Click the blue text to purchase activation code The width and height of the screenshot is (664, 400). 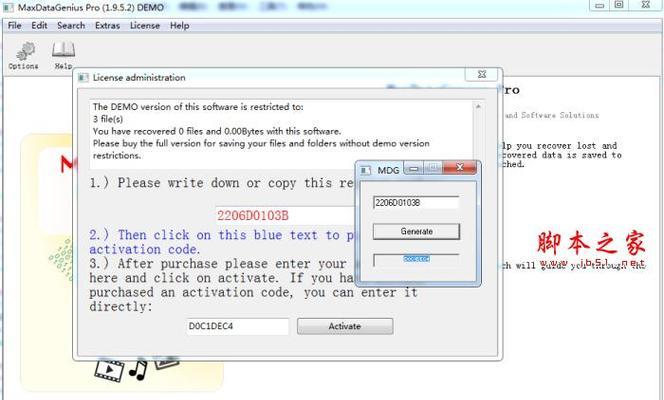(x=222, y=242)
